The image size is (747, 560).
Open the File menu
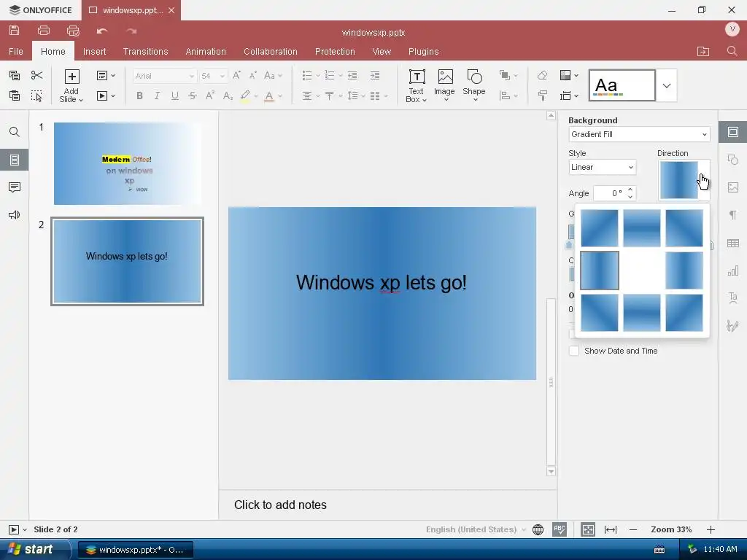[16, 52]
